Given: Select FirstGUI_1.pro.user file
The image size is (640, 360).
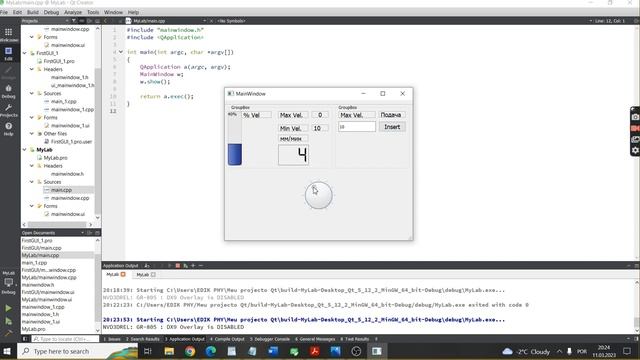Looking at the screenshot, I should click(71, 142).
